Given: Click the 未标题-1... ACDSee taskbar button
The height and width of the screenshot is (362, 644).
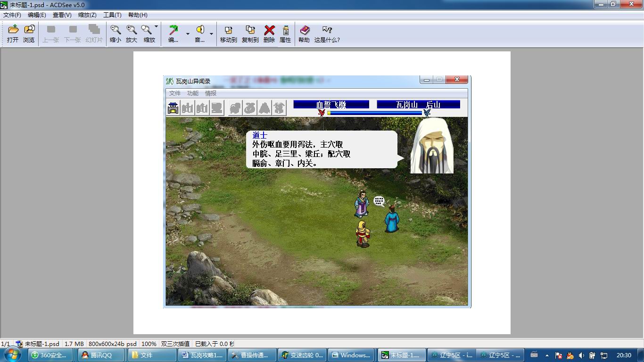Looking at the screenshot, I should 402,355.
